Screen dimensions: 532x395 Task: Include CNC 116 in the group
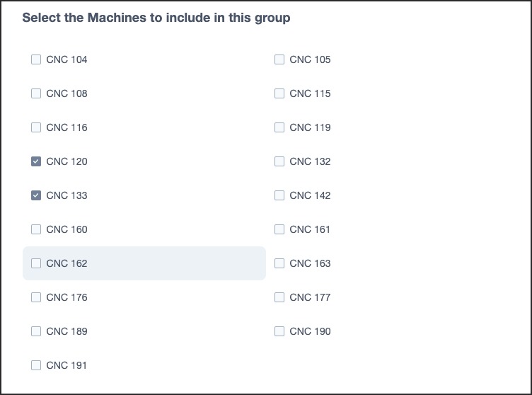(x=36, y=127)
